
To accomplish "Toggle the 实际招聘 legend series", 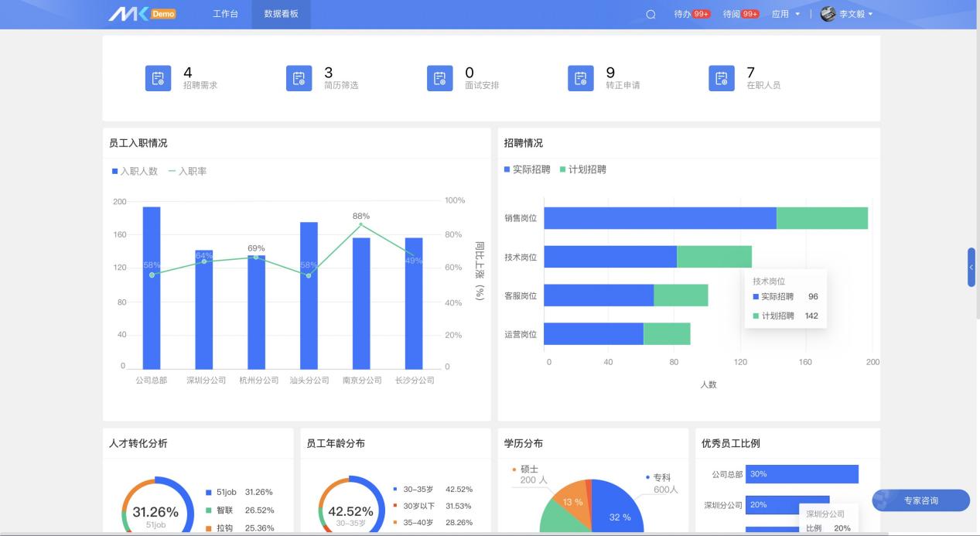I will pyautogui.click(x=529, y=170).
